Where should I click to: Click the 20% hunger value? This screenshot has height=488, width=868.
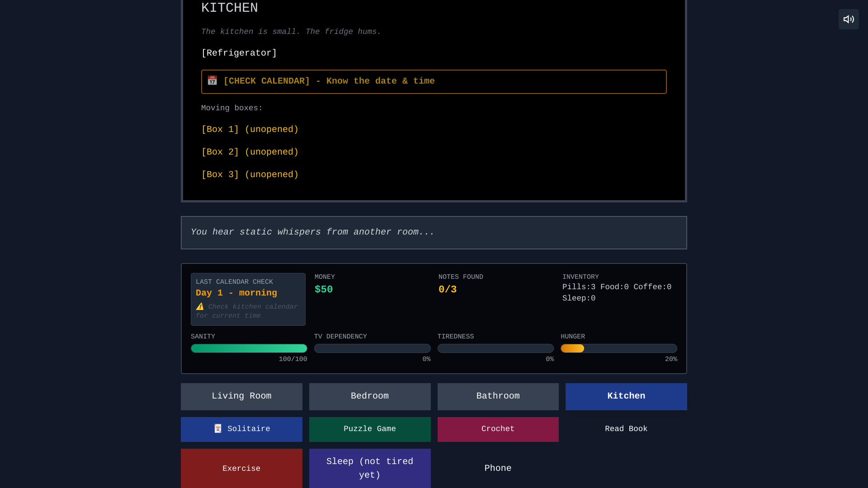click(x=671, y=360)
